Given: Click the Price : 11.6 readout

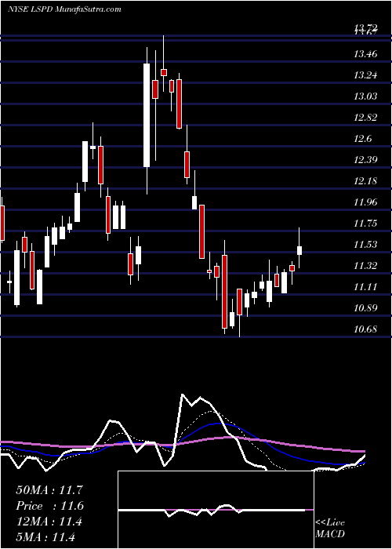Looking at the screenshot, I should coord(49,506).
